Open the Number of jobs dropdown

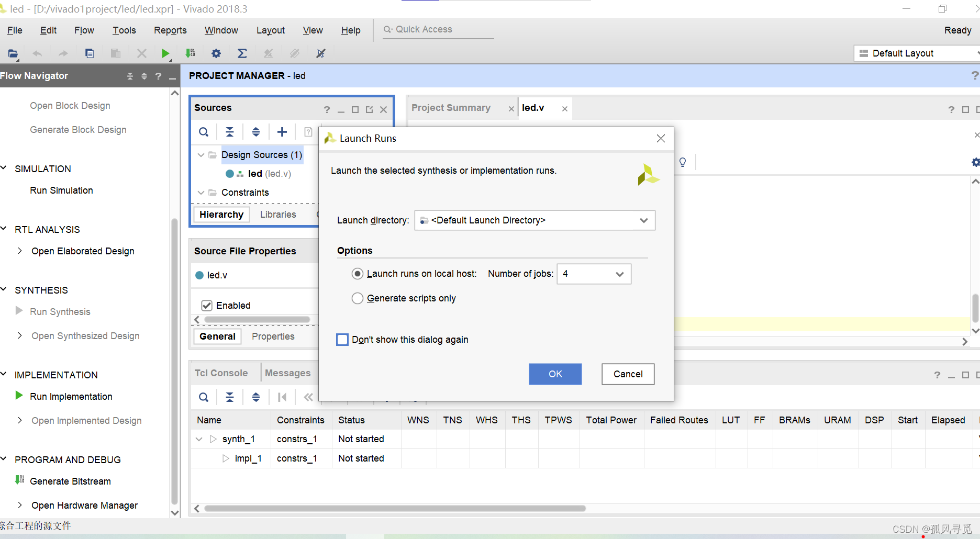594,274
